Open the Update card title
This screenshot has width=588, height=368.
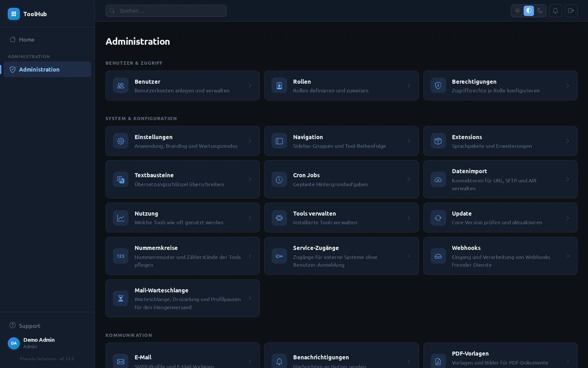462,214
